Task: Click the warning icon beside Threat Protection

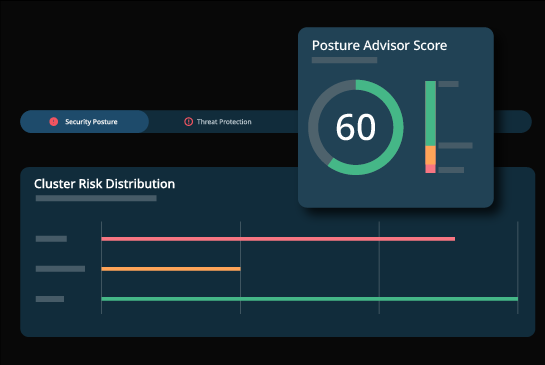Action: click(x=188, y=122)
